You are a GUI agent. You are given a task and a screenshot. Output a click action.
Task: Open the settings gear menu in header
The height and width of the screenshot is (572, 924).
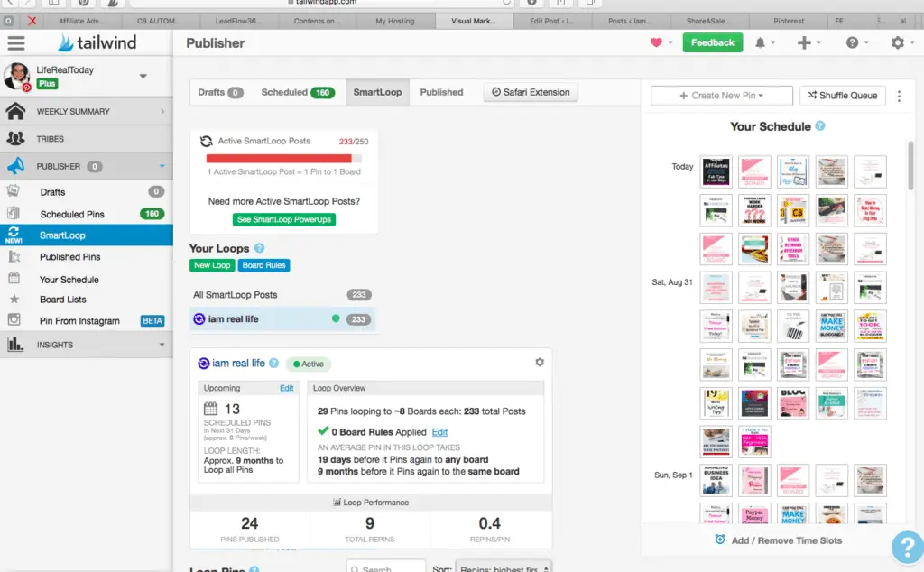coord(898,42)
